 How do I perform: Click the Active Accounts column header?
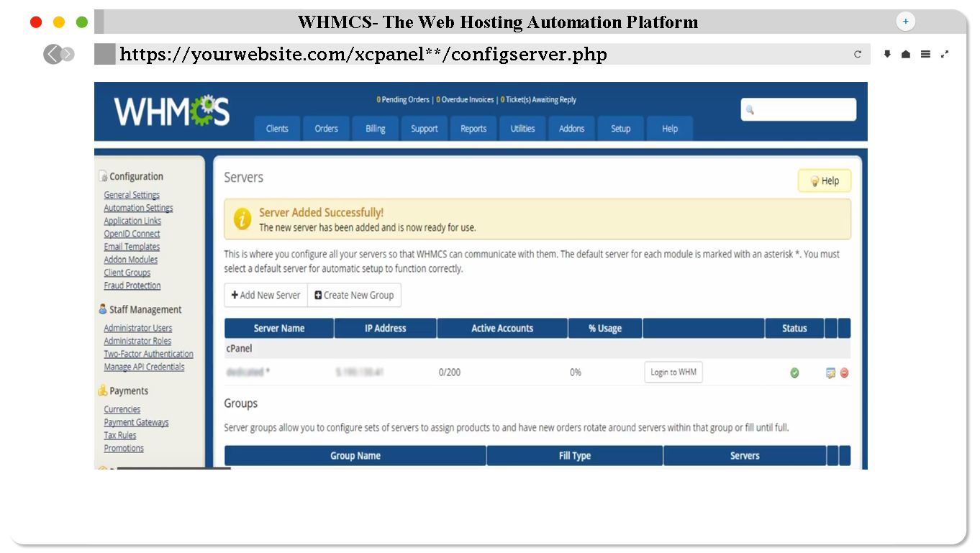click(502, 329)
